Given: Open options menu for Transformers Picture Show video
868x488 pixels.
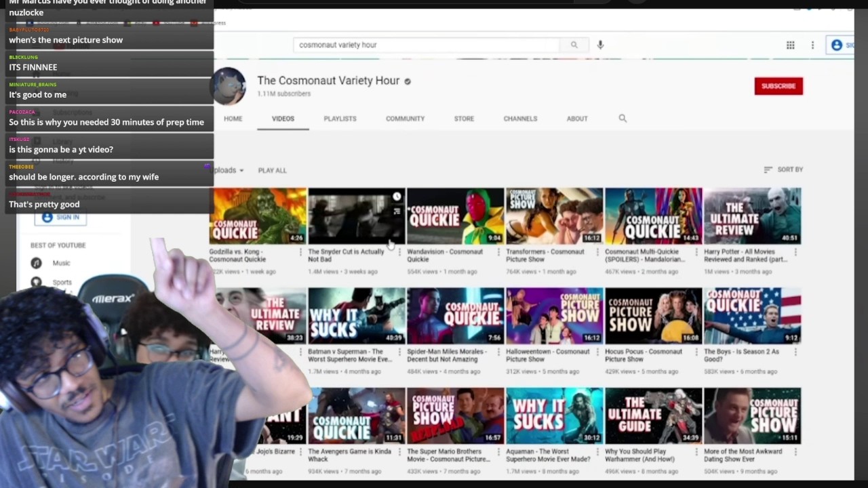Looking at the screenshot, I should click(x=597, y=252).
